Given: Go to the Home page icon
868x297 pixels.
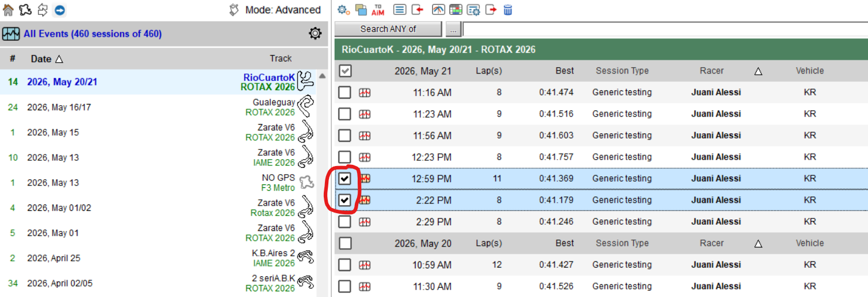Looking at the screenshot, I should coord(8,10).
